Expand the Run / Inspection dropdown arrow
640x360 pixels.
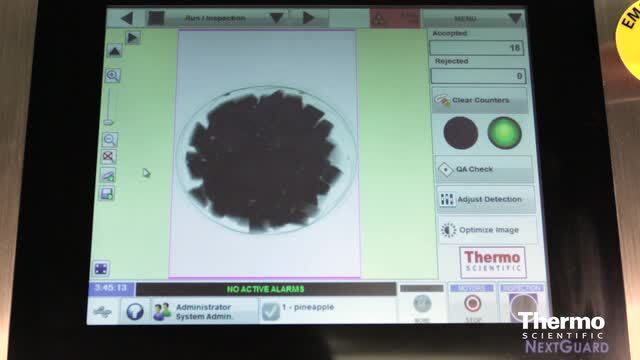point(276,18)
